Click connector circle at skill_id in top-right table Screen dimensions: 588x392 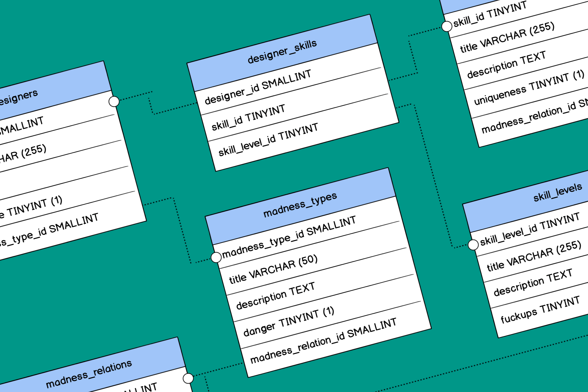[447, 26]
